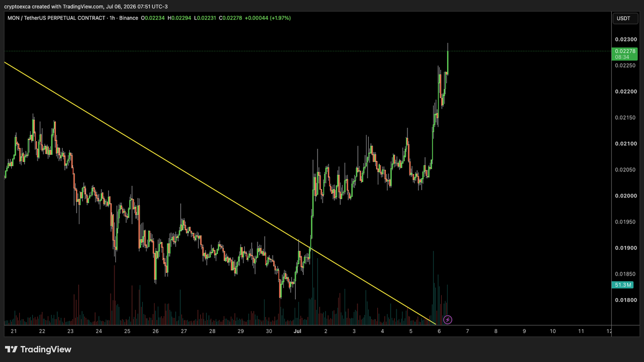Click the 0.02000 price axis label
This screenshot has height=362, width=644.
coord(626,196)
